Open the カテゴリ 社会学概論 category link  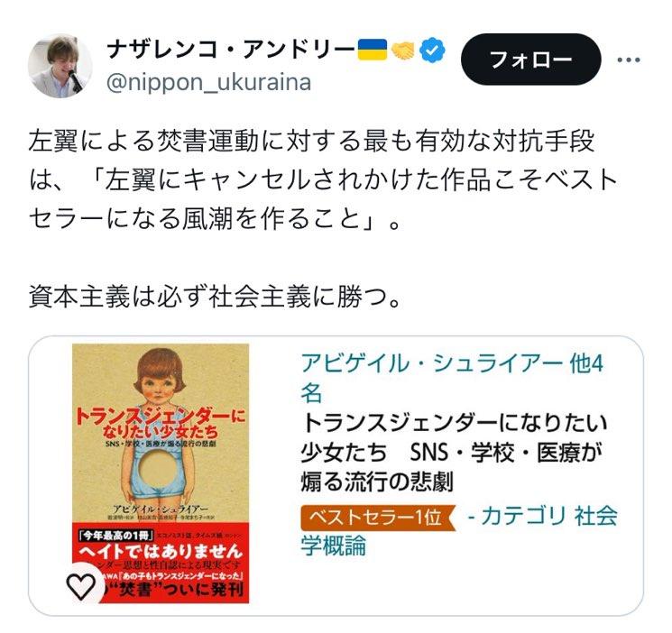(458, 530)
